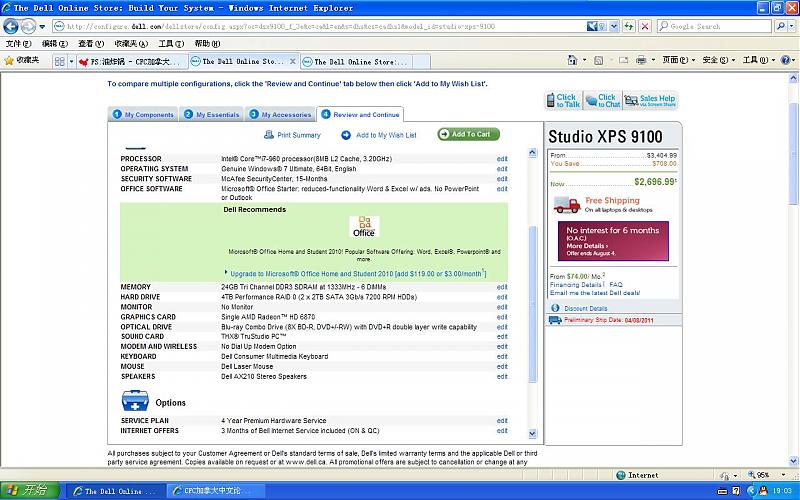Image resolution: width=800 pixels, height=500 pixels.
Task: Switch to second Dell Online Store browser tab
Action: [x=356, y=62]
